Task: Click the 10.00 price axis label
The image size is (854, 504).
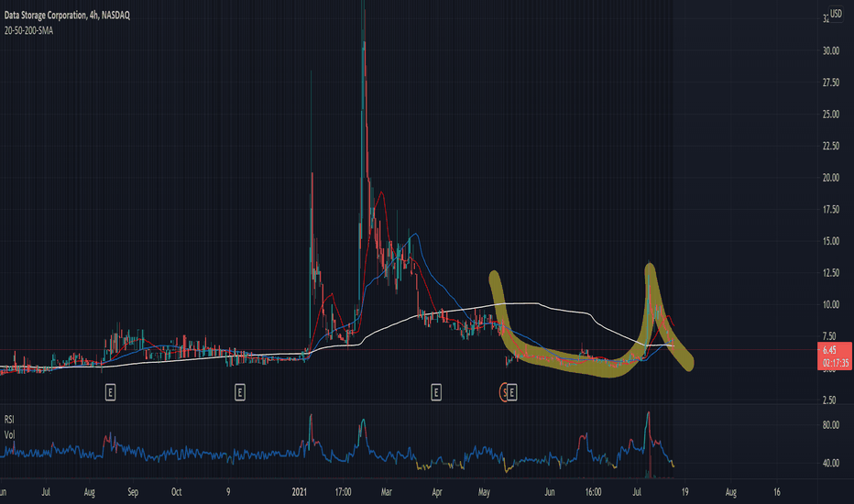Action: (x=830, y=304)
